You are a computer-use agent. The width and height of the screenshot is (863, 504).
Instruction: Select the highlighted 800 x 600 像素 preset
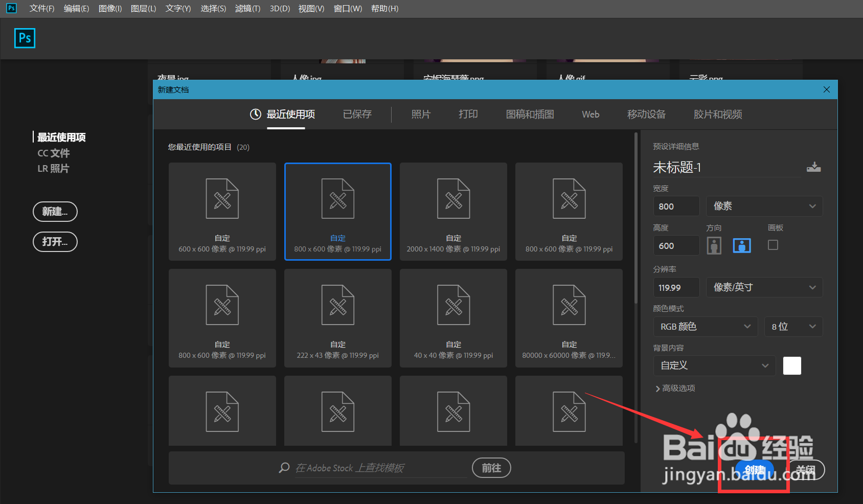click(x=338, y=211)
